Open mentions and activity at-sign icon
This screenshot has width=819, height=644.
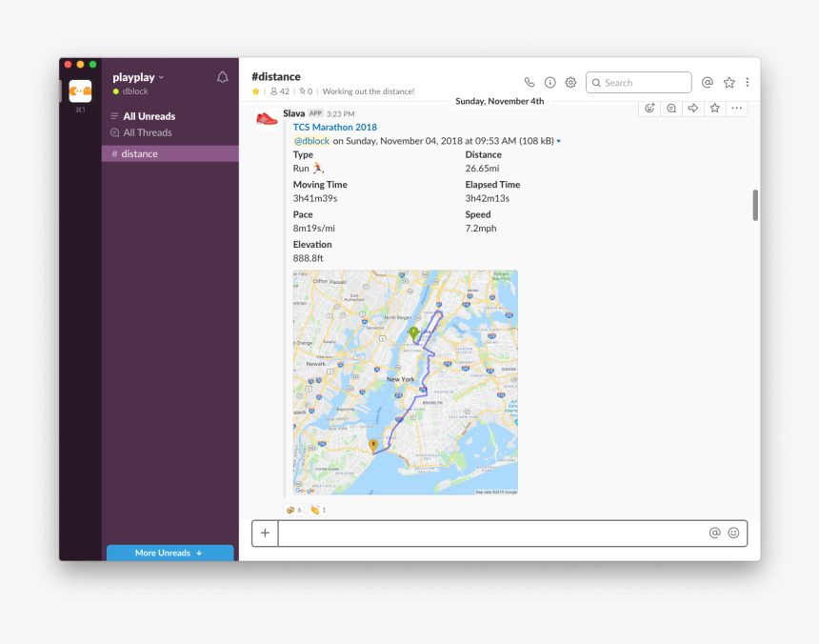708,83
